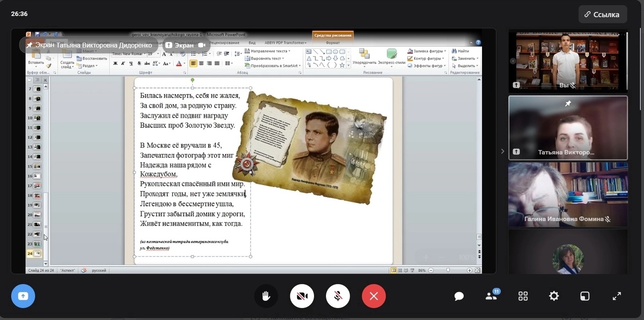644x320 pixels.
Task: Open Заливка фигуры fill dropdown
Action: point(427,51)
